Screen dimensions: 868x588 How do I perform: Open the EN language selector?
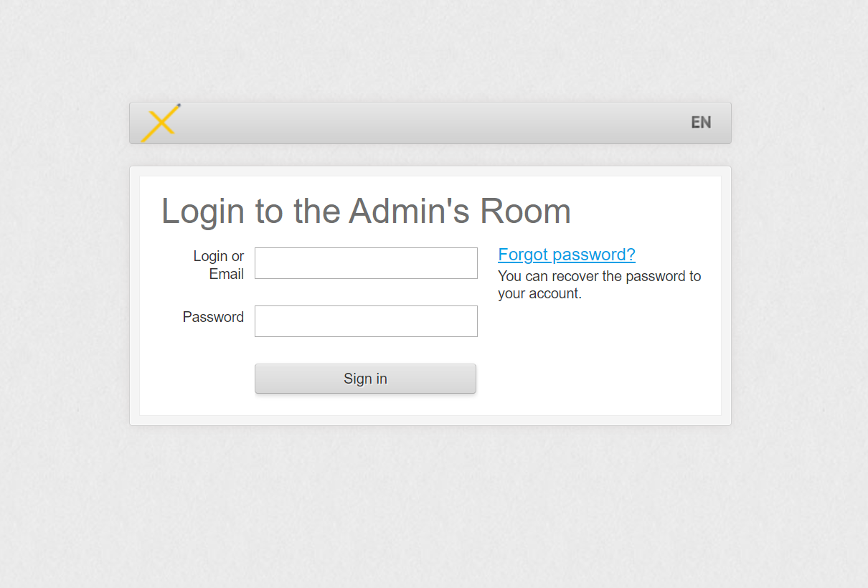click(x=701, y=123)
